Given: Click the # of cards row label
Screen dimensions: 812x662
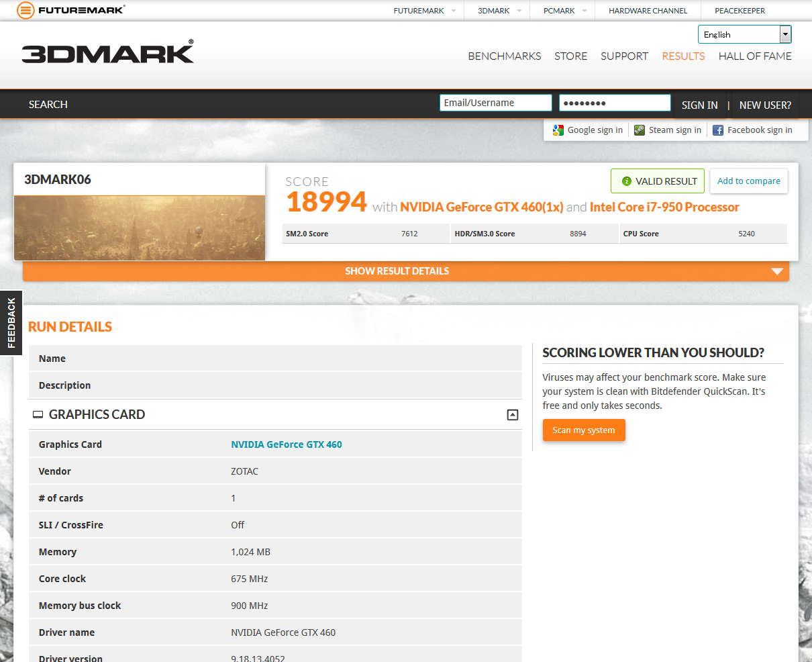Looking at the screenshot, I should [x=61, y=498].
